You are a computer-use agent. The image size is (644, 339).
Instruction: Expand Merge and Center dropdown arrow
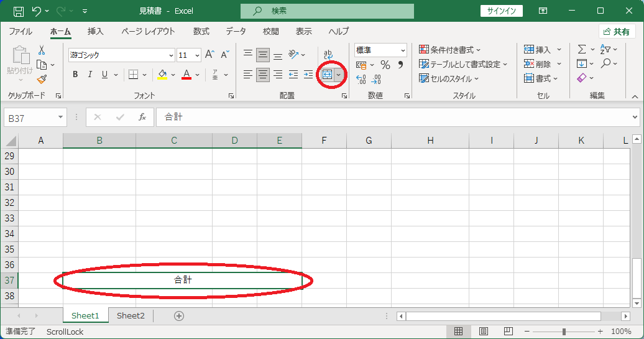pos(338,75)
